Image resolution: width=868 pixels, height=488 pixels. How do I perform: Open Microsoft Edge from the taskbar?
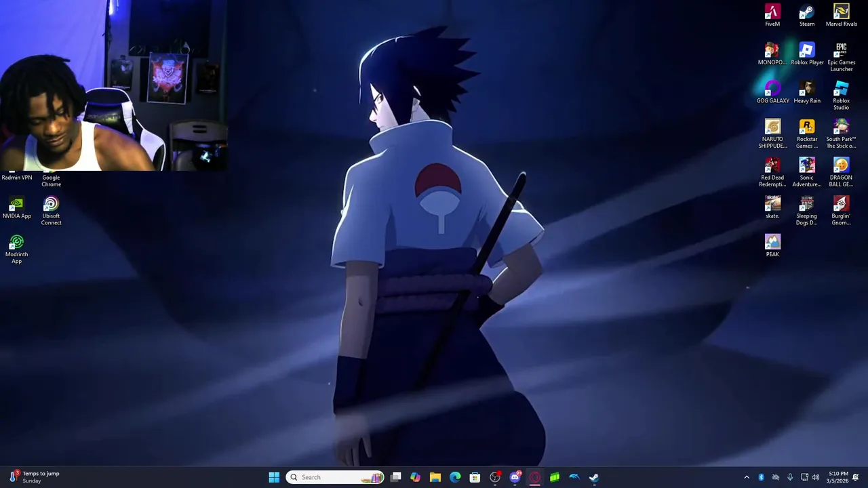click(455, 477)
